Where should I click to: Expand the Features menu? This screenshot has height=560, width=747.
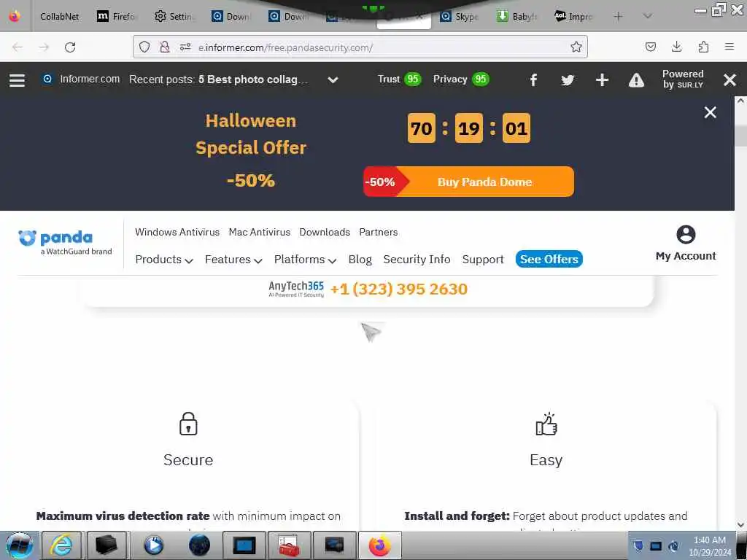[233, 260]
